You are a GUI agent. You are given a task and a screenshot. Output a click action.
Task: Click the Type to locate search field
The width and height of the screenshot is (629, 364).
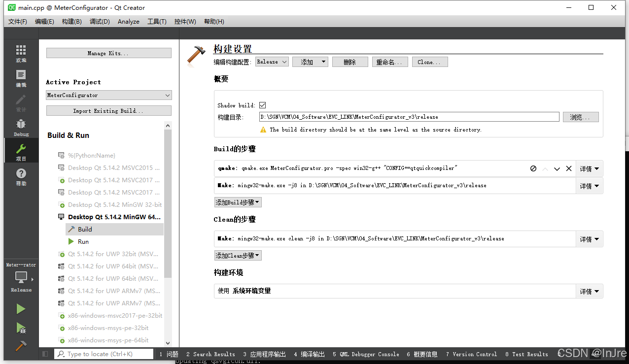click(104, 354)
